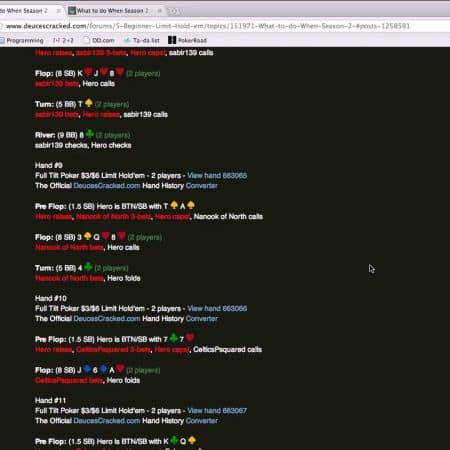Open View hand 683067 link under Hand #11

coord(217,410)
